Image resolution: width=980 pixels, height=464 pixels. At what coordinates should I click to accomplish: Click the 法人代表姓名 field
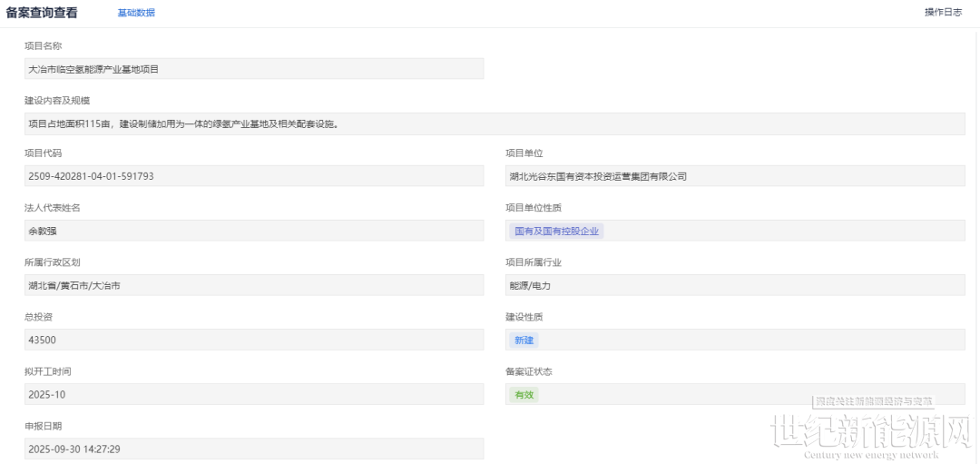pyautogui.click(x=254, y=231)
